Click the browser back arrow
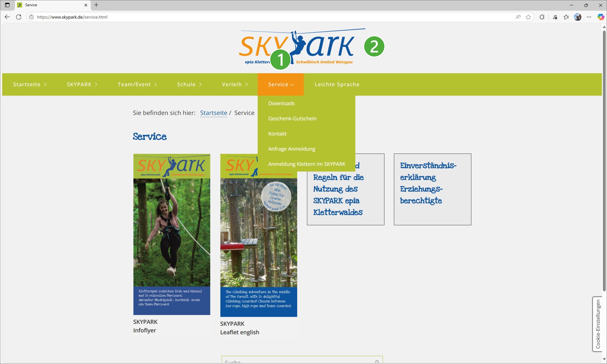607x364 pixels. coord(7,17)
